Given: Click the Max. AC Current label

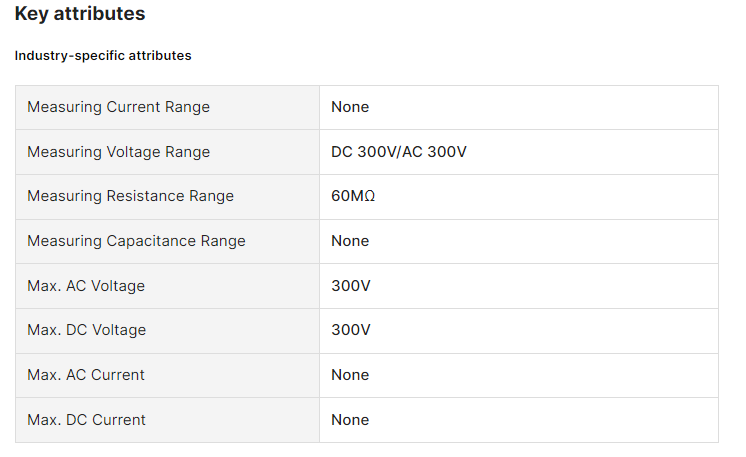Looking at the screenshot, I should click(x=86, y=375).
